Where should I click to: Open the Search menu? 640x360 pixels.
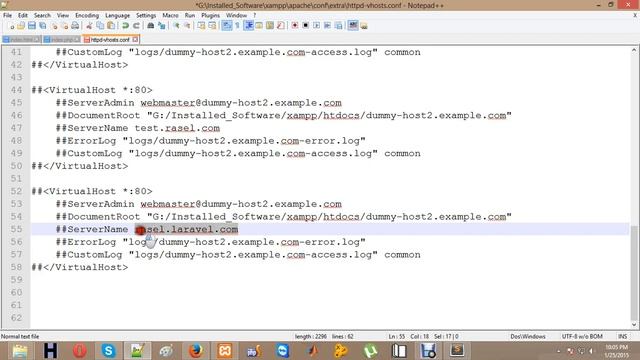[42, 15]
